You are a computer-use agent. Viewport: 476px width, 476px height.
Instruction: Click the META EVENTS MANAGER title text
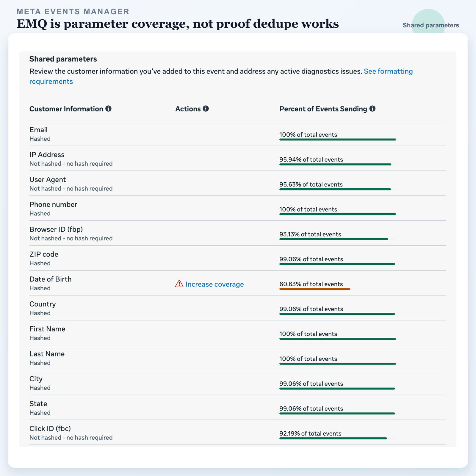click(73, 12)
